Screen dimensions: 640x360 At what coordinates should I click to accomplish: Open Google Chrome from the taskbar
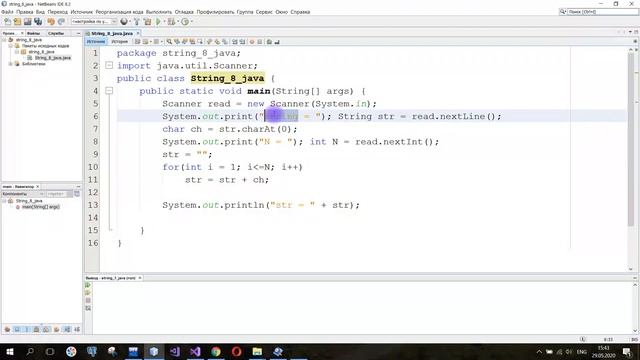[216, 351]
